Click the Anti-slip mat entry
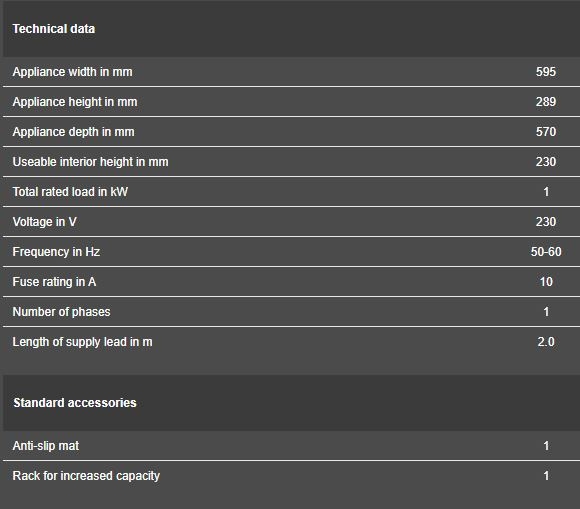This screenshot has height=509, width=580. pos(45,446)
